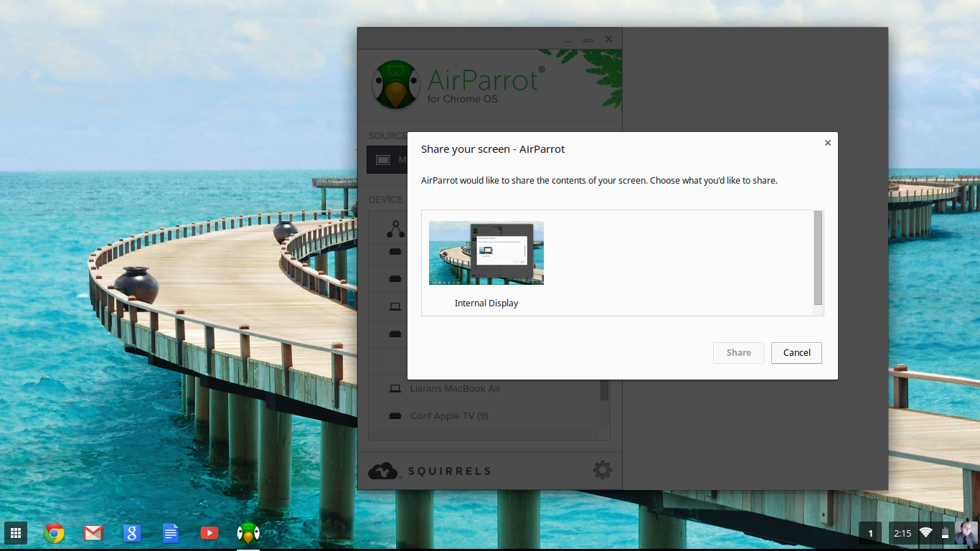Image resolution: width=980 pixels, height=551 pixels.
Task: Click the Share button
Action: coord(738,353)
